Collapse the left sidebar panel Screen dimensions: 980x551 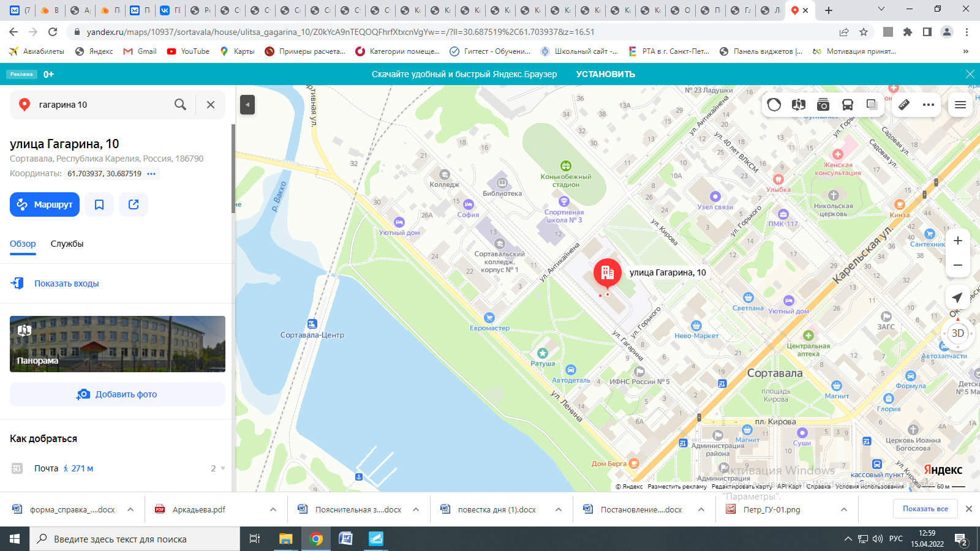(247, 105)
